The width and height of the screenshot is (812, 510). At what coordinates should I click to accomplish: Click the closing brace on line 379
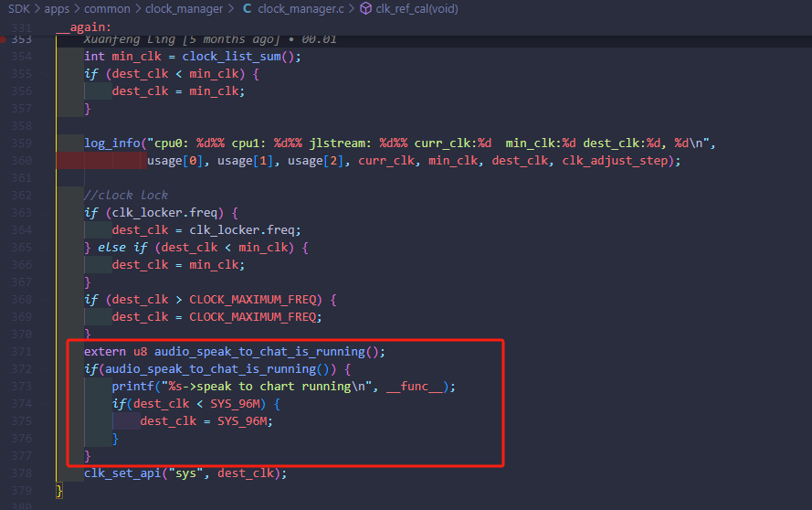[59, 490]
